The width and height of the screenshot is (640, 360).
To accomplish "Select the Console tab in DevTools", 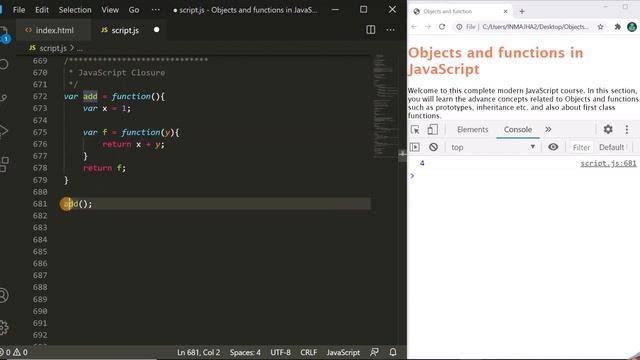I will click(518, 129).
